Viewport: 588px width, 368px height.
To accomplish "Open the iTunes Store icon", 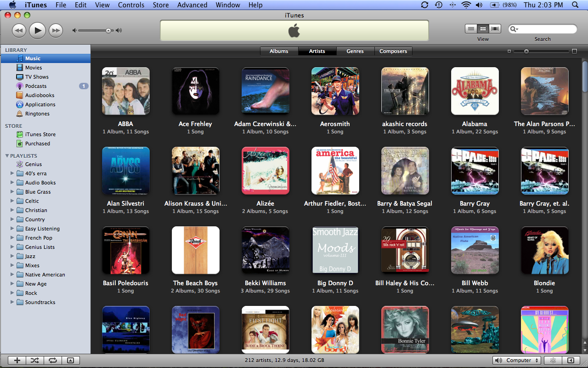I will (x=20, y=134).
